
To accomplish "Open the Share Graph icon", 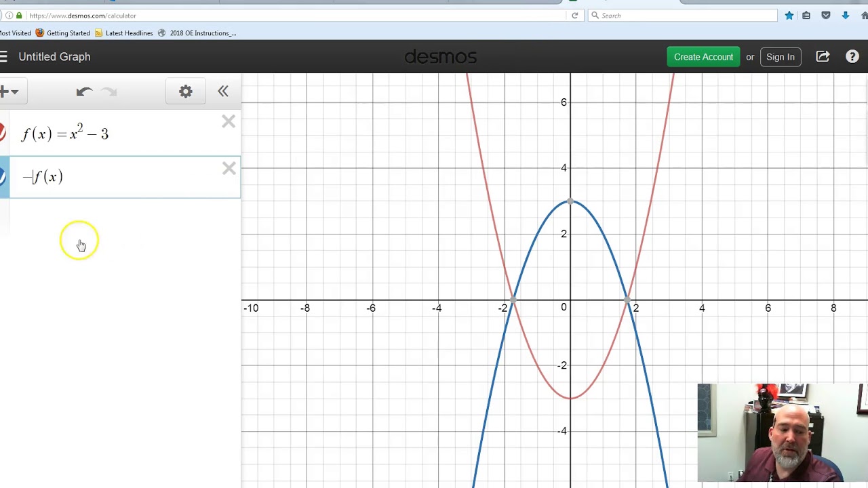I will 823,57.
